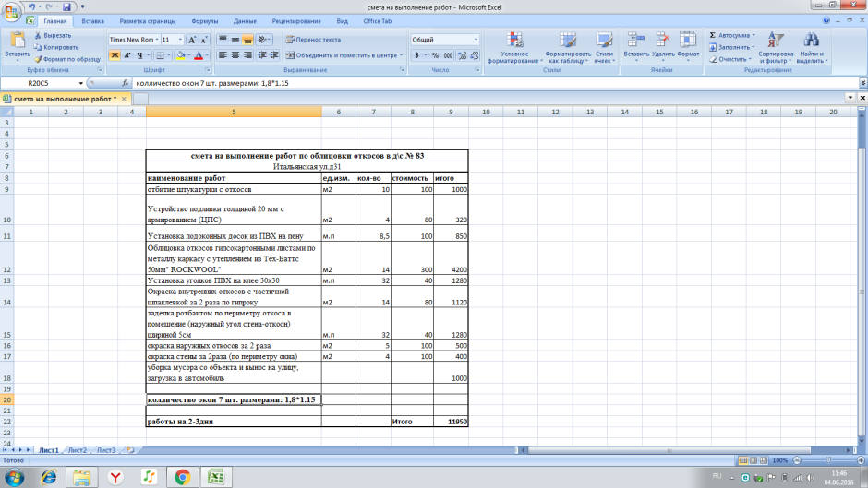
Task: Open Find and Select (Найти и выделить)
Action: click(x=812, y=48)
